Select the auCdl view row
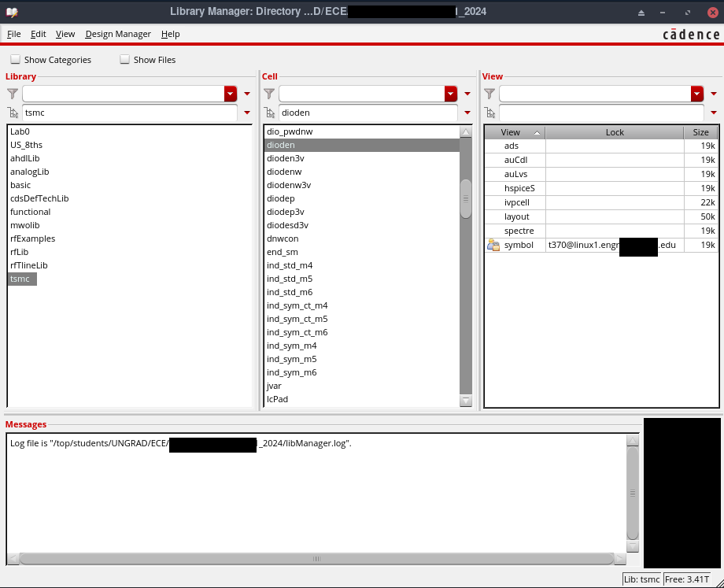The image size is (724, 588). (x=601, y=160)
